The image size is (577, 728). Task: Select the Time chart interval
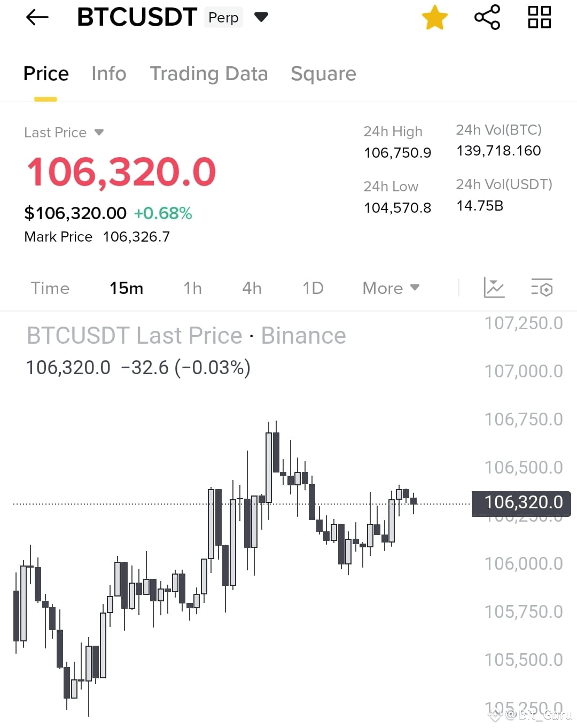(x=50, y=288)
